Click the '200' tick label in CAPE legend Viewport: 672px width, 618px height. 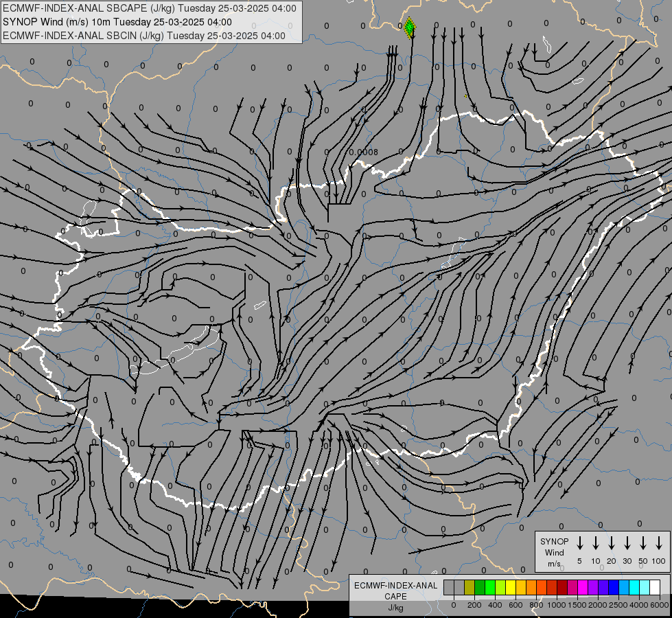point(474,605)
